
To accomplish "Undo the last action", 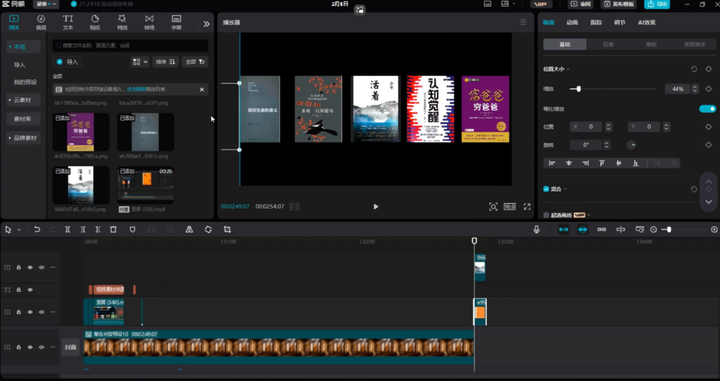I will (37, 230).
